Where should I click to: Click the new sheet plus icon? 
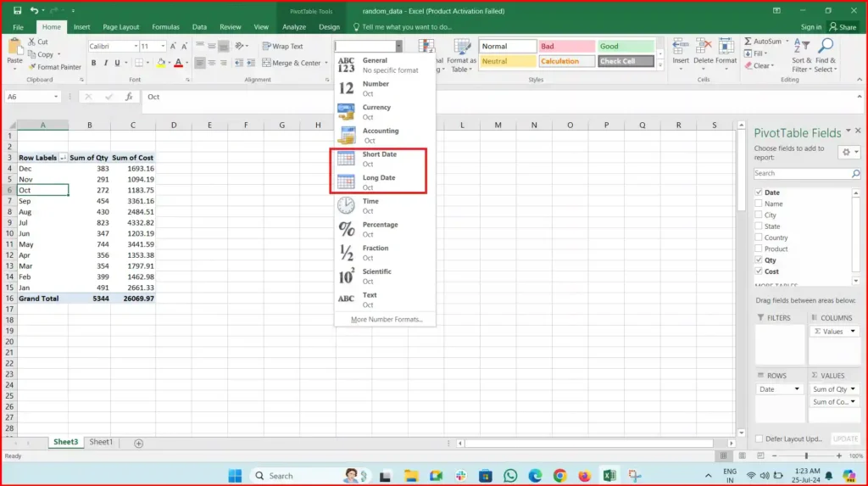(x=138, y=443)
